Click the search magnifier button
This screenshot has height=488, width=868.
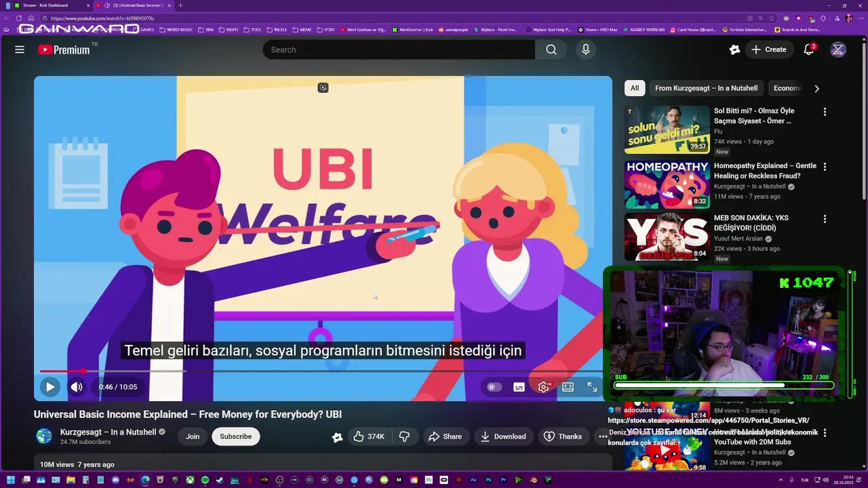(x=551, y=49)
